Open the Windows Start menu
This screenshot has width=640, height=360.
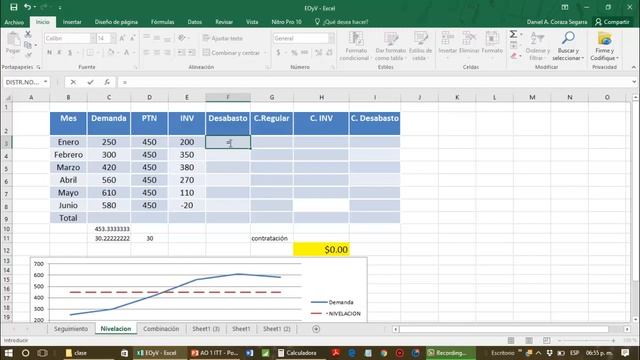tap(8, 353)
